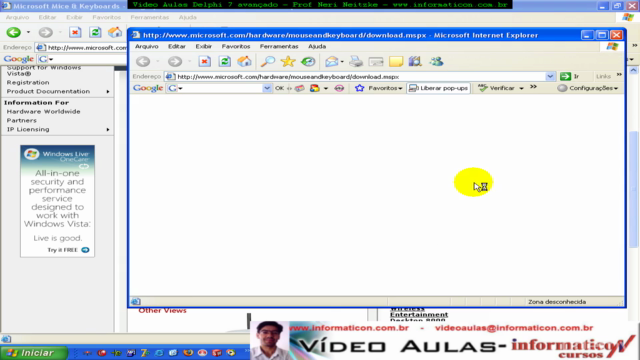Click the Edit page icon next to Print
The width and height of the screenshot is (640, 360).
coord(376,62)
